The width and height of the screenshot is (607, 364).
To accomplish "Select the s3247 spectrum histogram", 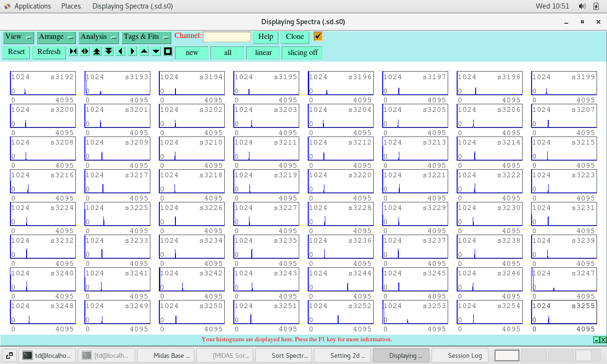I will [x=564, y=279].
